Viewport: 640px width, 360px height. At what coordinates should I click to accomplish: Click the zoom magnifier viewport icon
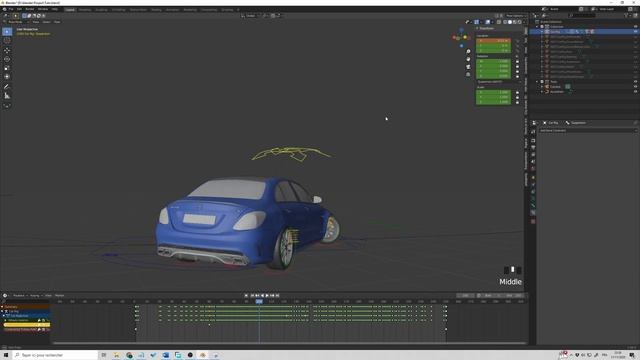(x=468, y=51)
